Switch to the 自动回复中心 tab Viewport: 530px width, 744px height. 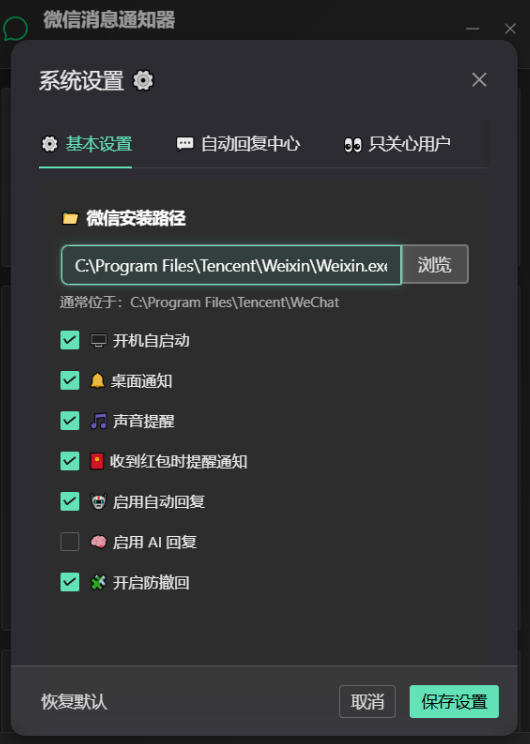coord(238,144)
